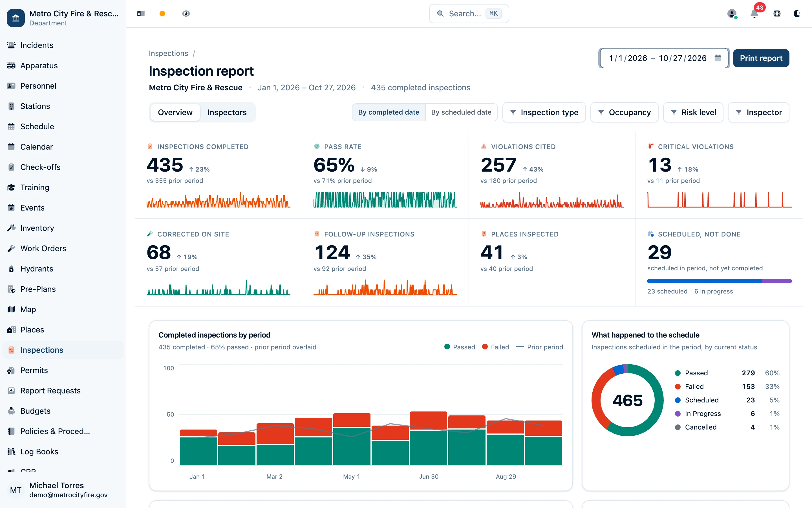Screen dimensions: 812x508
Task: Follow the Inspections breadcrumb link
Action: (x=168, y=53)
